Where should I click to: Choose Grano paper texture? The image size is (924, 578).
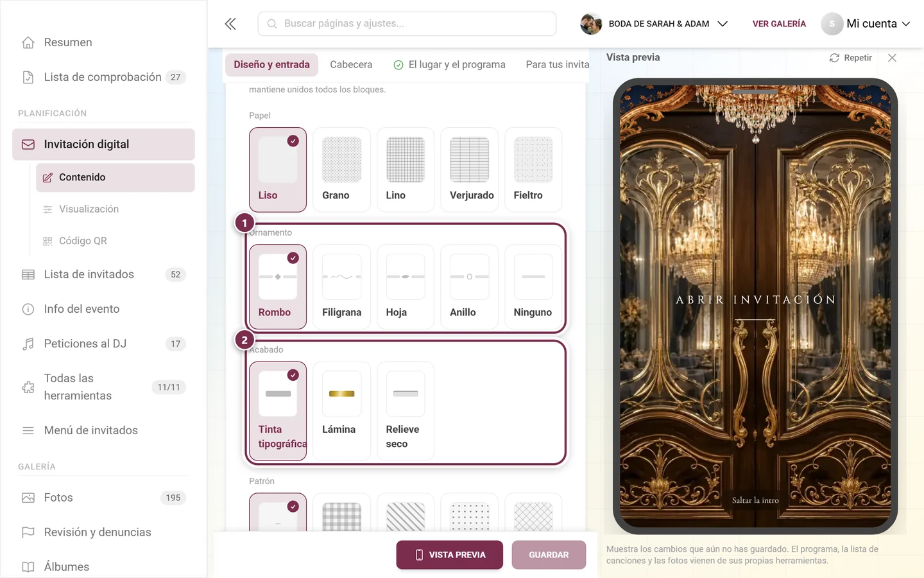341,170
